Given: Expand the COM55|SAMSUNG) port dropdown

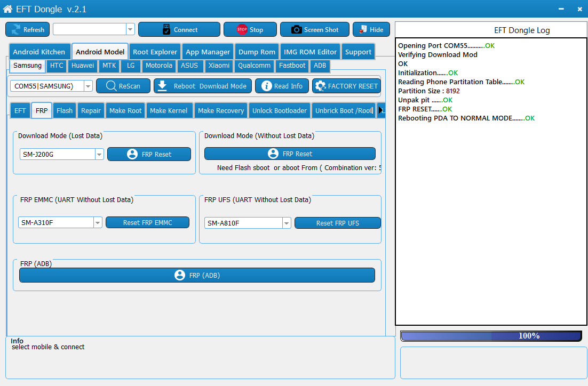Looking at the screenshot, I should tap(88, 86).
